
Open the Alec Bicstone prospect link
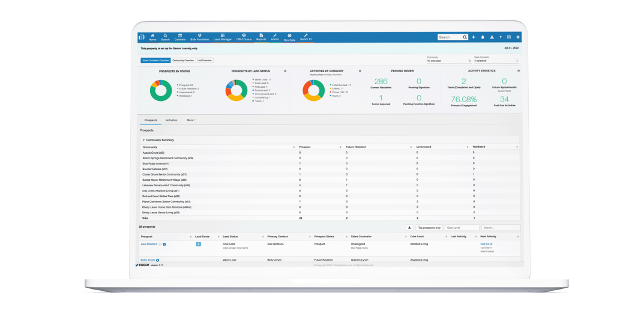pos(148,244)
